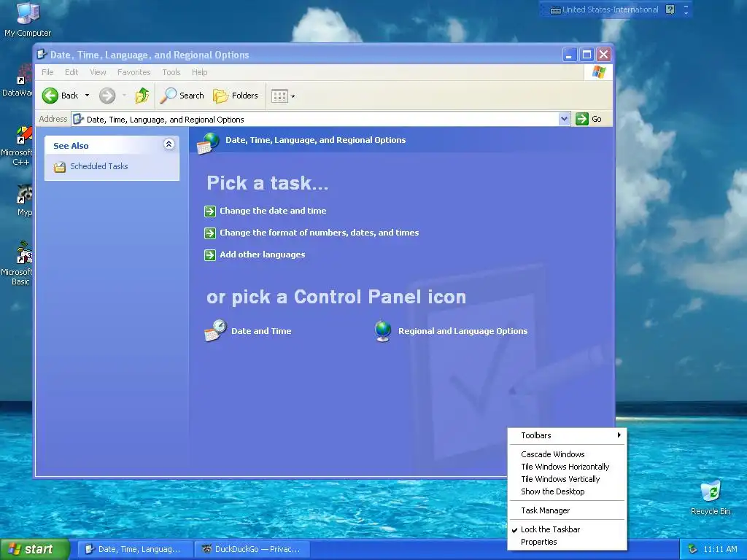This screenshot has width=747, height=560.
Task: Click the globe calendar header icon
Action: [208, 143]
